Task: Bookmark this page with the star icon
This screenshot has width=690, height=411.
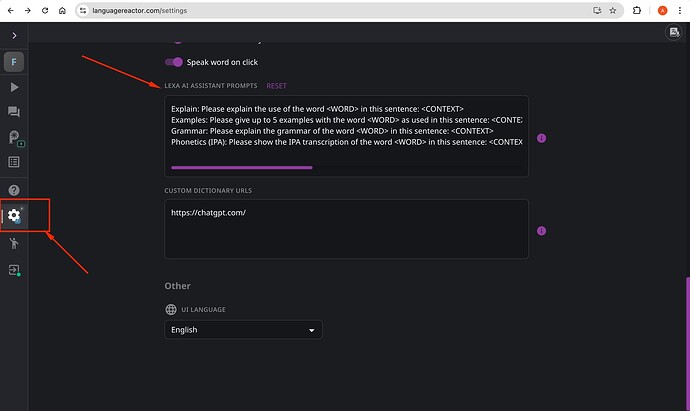Action: point(614,10)
